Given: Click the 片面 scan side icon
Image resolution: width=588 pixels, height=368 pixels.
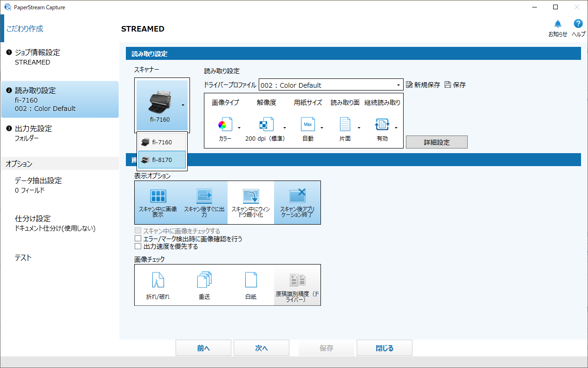Looking at the screenshot, I should pyautogui.click(x=345, y=125).
